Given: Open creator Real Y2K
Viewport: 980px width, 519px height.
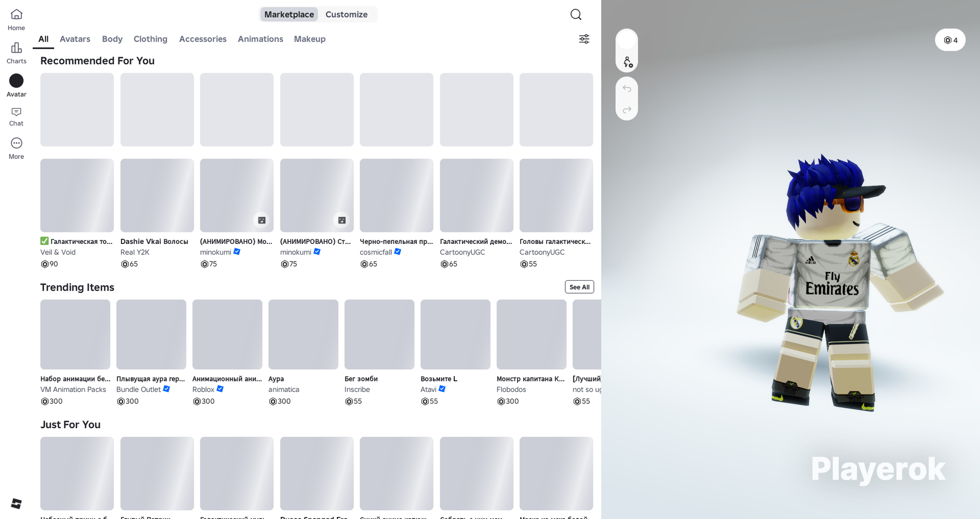Looking at the screenshot, I should [x=135, y=252].
